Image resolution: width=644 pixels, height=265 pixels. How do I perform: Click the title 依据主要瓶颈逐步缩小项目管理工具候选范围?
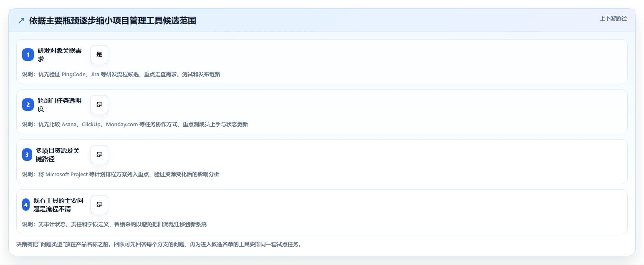(x=113, y=21)
